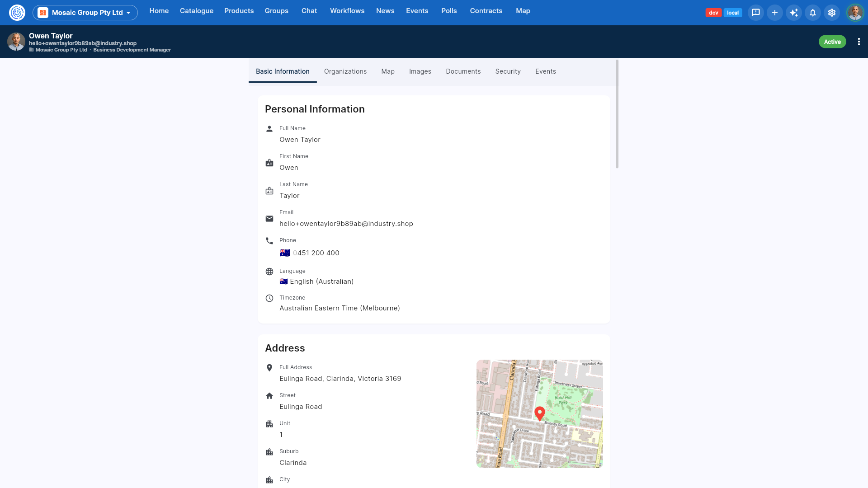Click the phone icon beside Phone
This screenshot has height=488, width=868.
(x=269, y=241)
